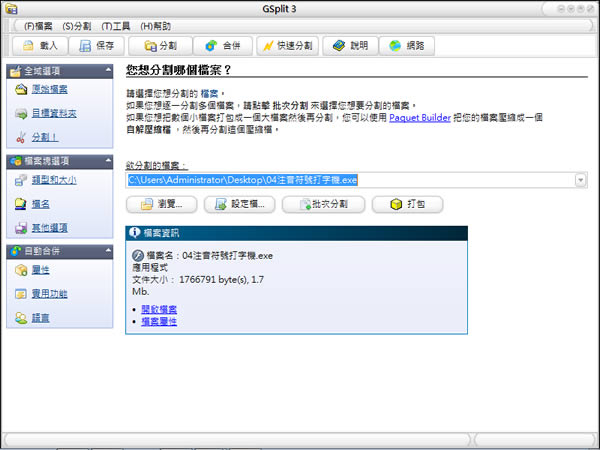Click the 檔案屬性 link

pos(159,321)
